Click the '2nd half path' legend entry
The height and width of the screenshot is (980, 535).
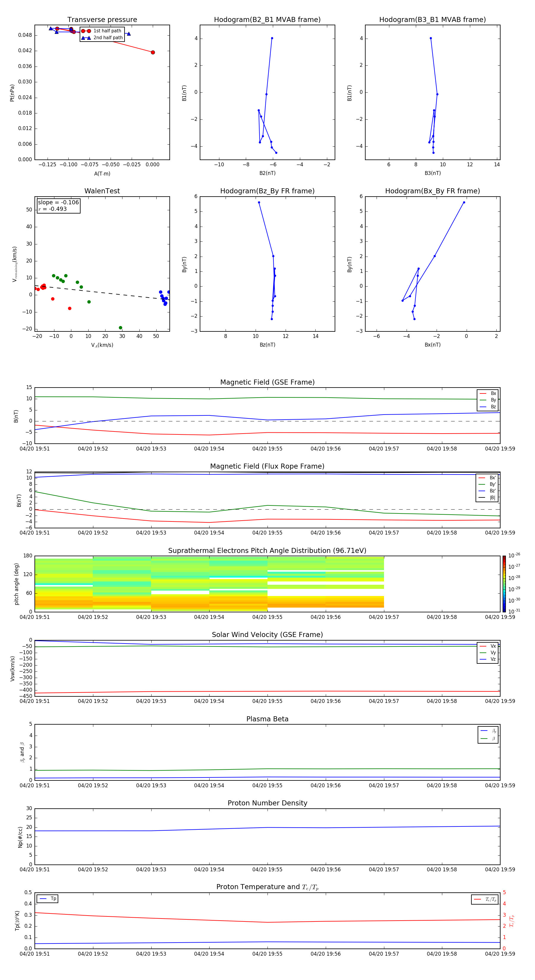point(102,38)
